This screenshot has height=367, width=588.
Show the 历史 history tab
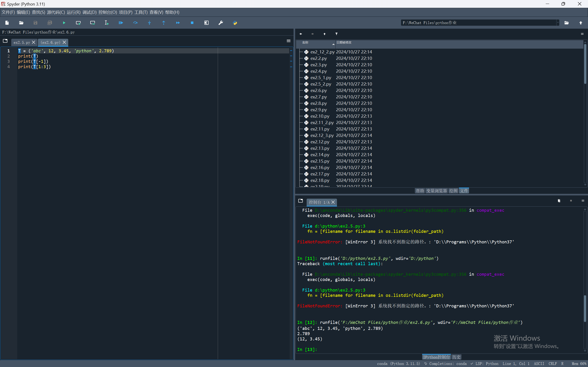click(456, 357)
